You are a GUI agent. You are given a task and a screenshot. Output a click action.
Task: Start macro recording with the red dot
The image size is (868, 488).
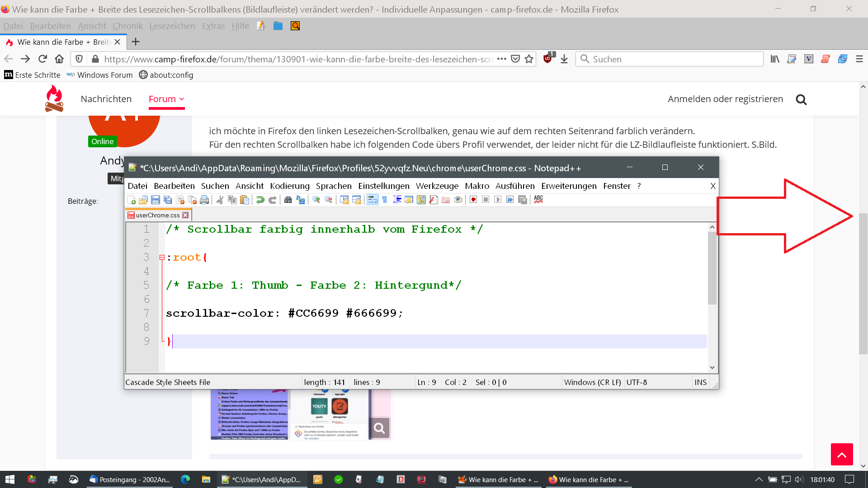473,200
